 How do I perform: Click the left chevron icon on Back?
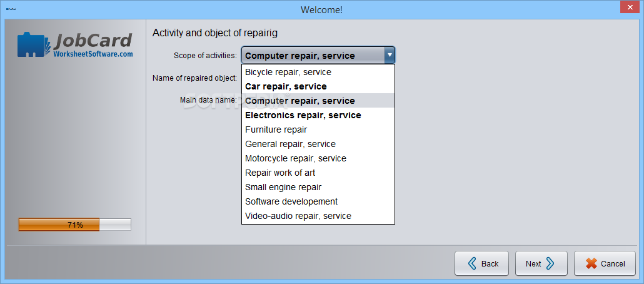(x=472, y=263)
